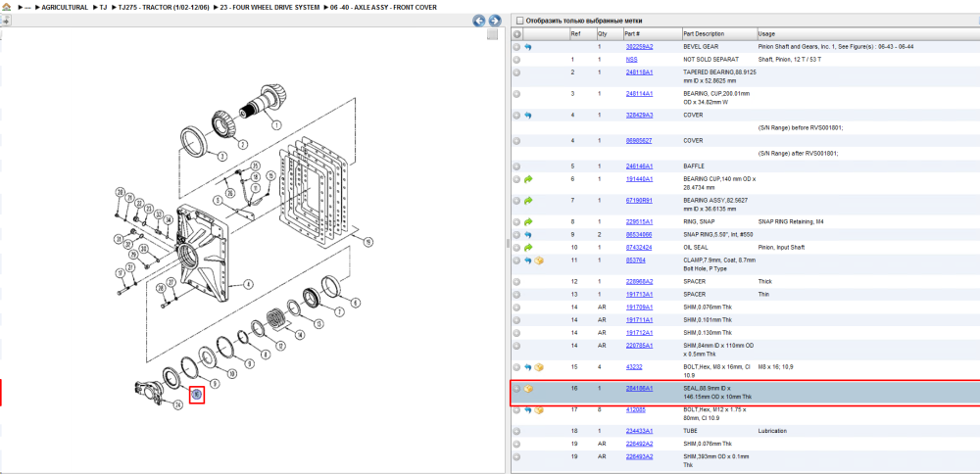Open part link 87432424

[x=639, y=248]
